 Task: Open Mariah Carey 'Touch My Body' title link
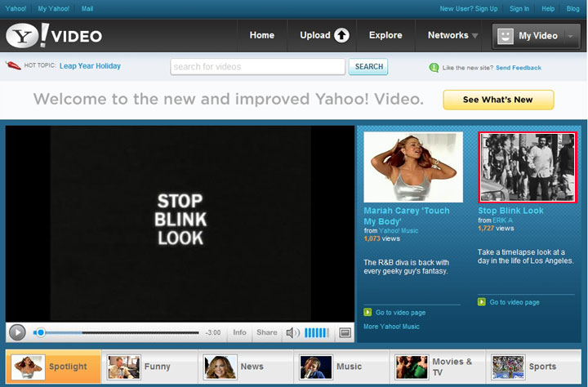[x=407, y=216]
